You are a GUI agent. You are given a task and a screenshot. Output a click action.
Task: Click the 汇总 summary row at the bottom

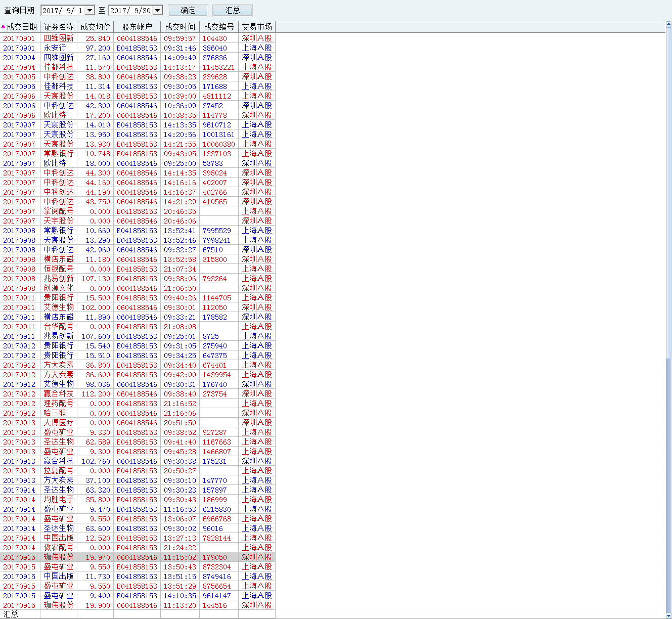(11, 614)
